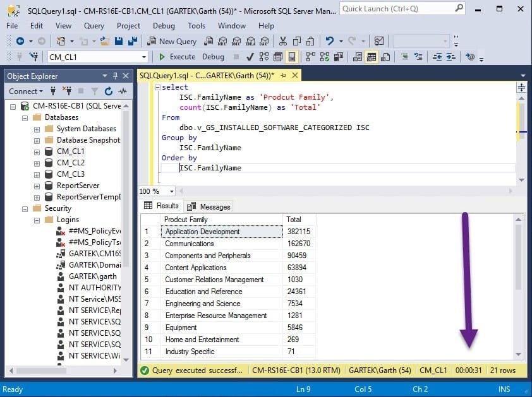Switch to the Results tab
This screenshot has height=397, width=532.
coord(162,206)
